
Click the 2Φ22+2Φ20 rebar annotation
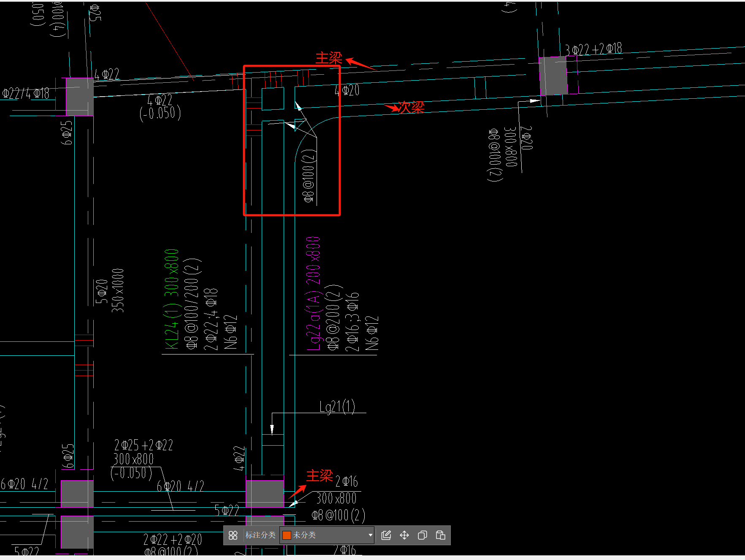pyautogui.click(x=173, y=539)
